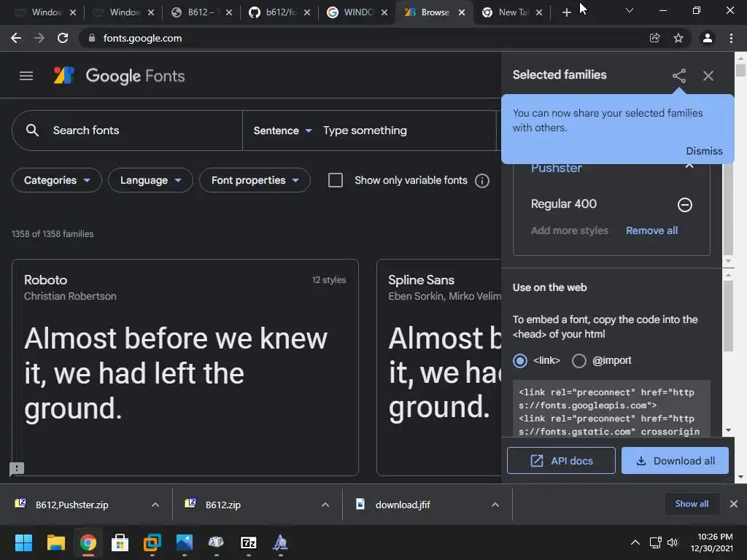Open the Spline Sans font card
This screenshot has width=747, height=560.
[x=438, y=367]
